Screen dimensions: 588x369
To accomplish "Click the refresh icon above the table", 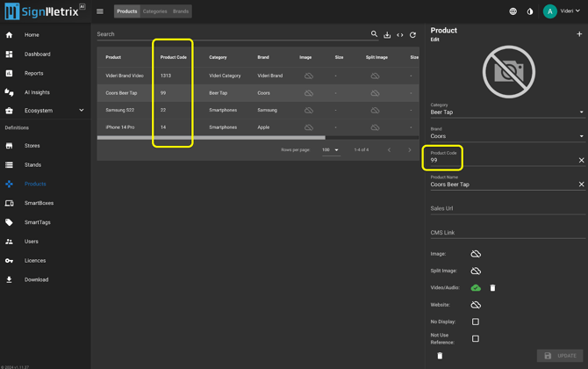I will [412, 35].
